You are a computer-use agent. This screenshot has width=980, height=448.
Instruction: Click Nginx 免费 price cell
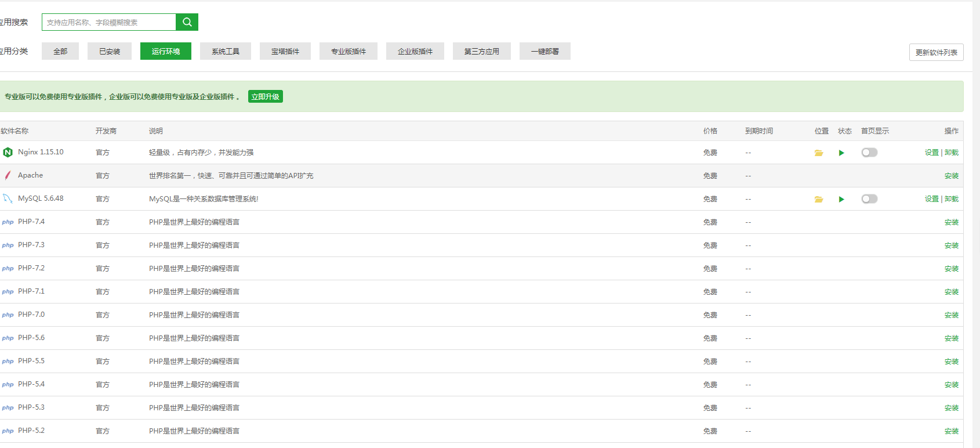coord(710,152)
